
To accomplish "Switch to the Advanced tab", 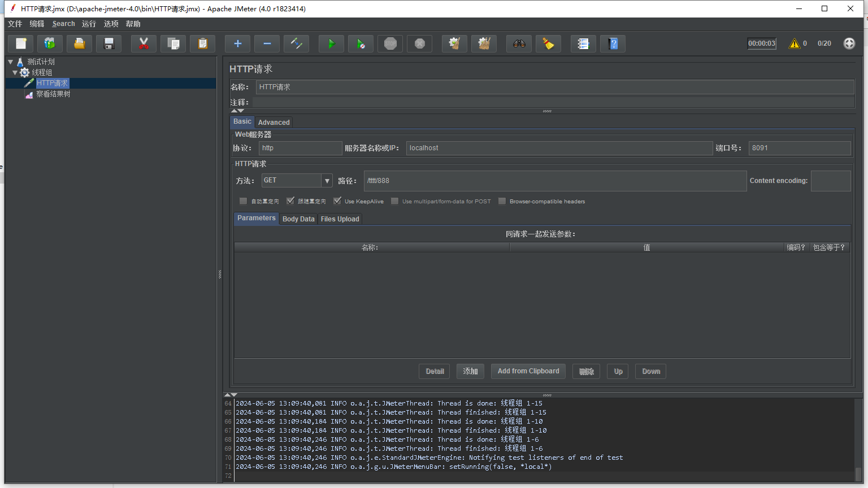I will click(274, 123).
